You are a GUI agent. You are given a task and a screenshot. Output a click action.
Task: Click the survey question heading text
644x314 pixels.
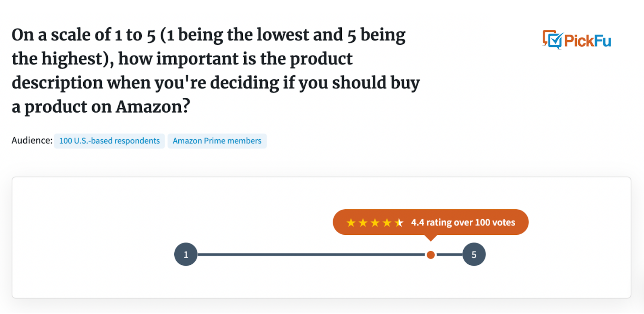216,71
